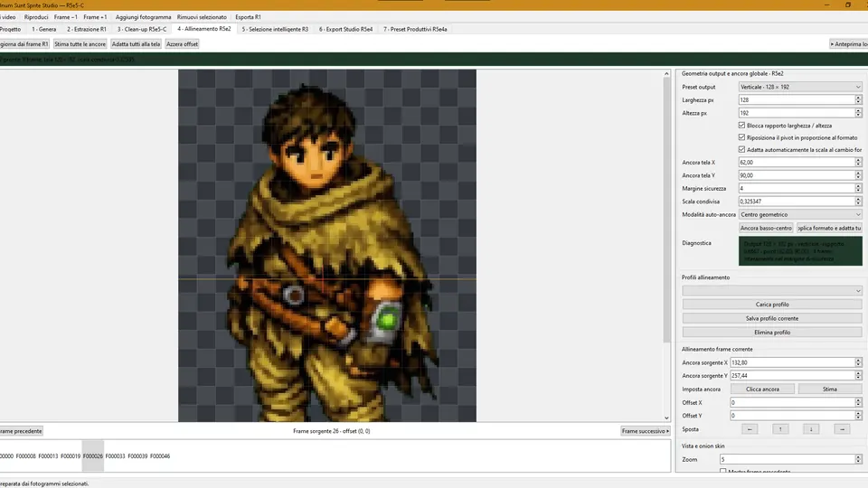Viewport: 868px width, 488px height.
Task: Go to the previous frame button
Action: point(21,431)
